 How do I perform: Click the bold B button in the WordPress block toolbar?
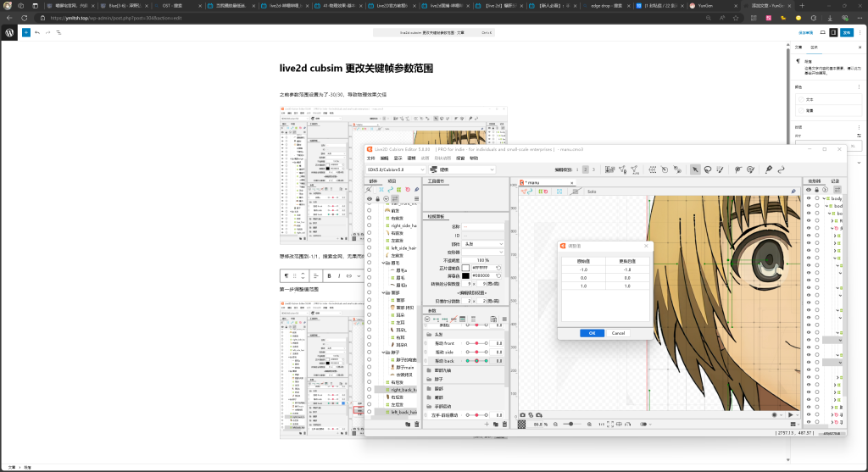point(329,275)
